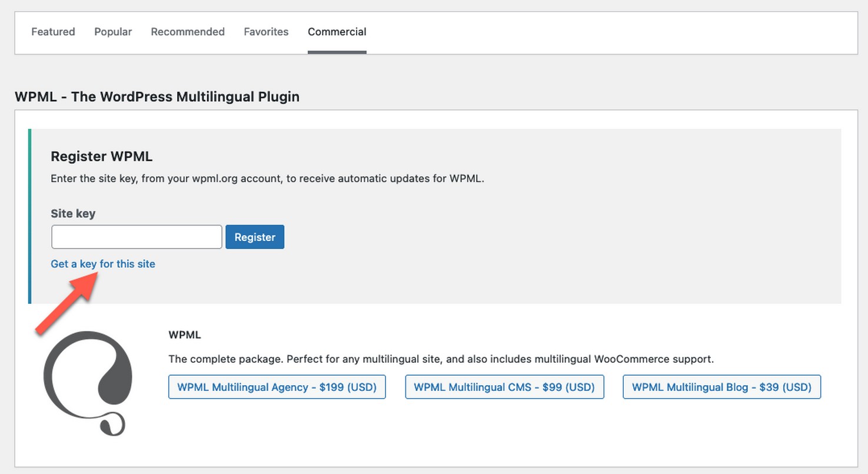Click the Register WPML heading
Screen dimensions: 868x474
(102, 157)
